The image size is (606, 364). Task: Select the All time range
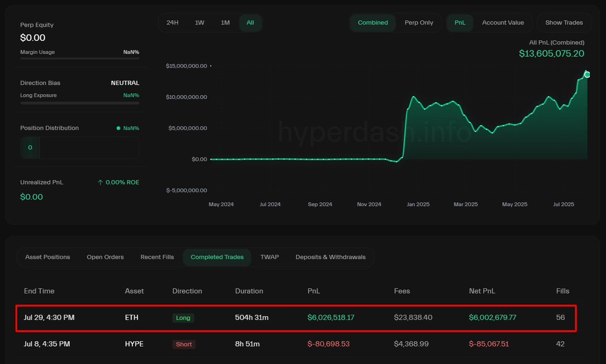coord(251,23)
